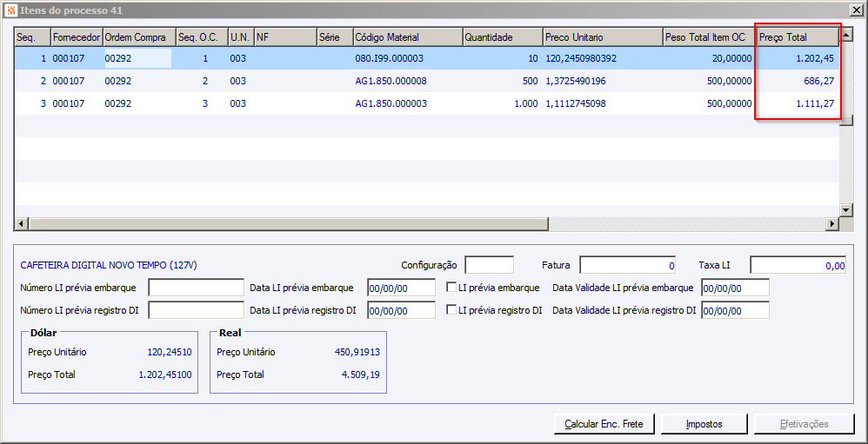Click into the Fatura field
This screenshot has height=444, width=868.
coord(627,265)
